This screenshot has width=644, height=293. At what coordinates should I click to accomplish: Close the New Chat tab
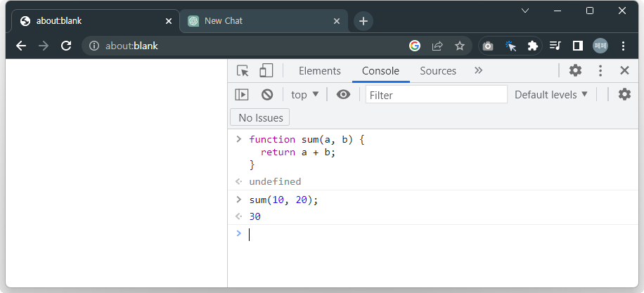coord(337,21)
